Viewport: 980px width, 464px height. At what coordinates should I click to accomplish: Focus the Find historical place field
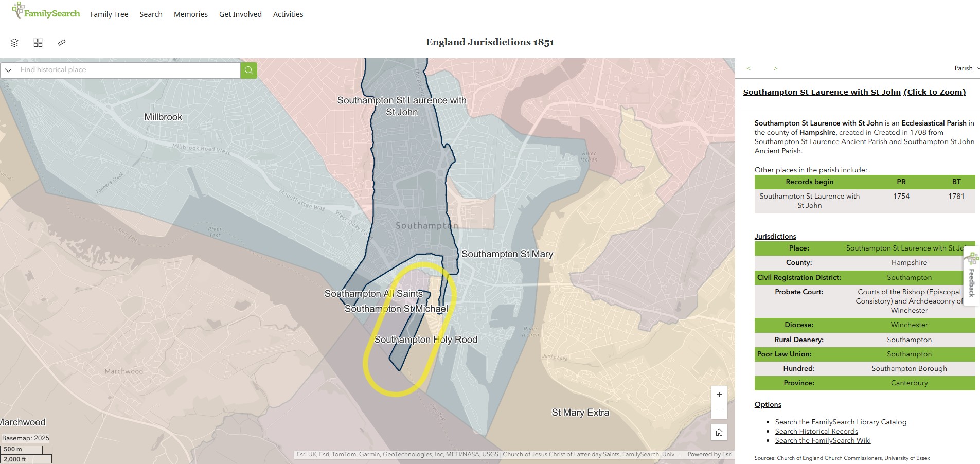click(x=129, y=70)
